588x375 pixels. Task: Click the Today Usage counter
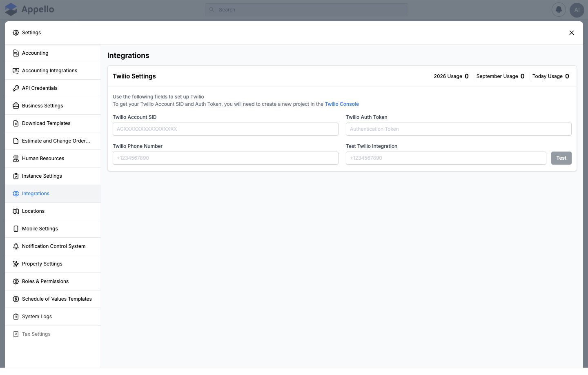tap(551, 76)
